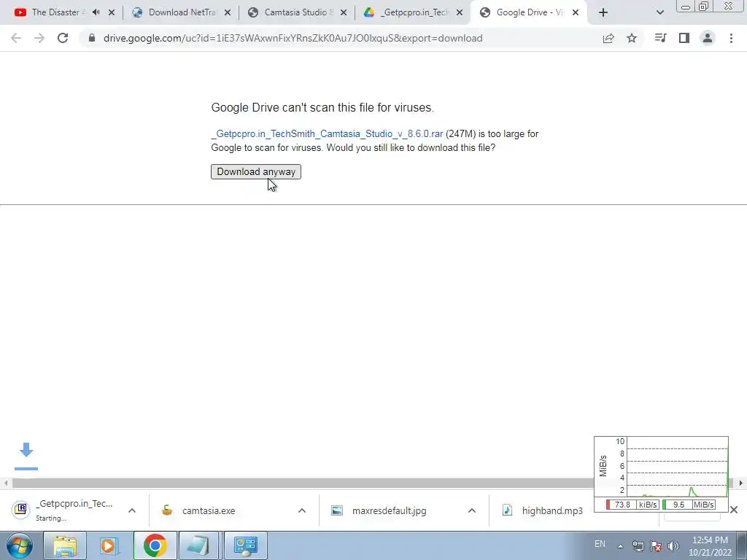Viewport: 747px width, 560px height.
Task: Open the Action Center flag icon
Action: pyautogui.click(x=656, y=545)
